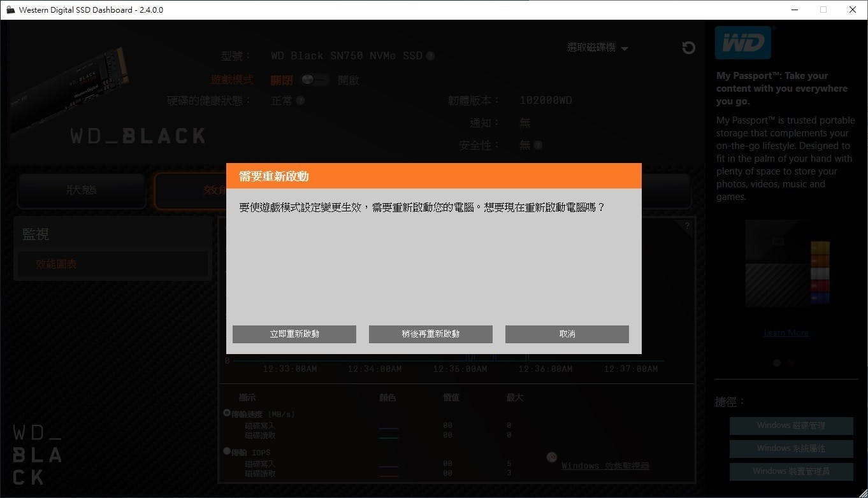Click the help icon next to model name
The width and height of the screenshot is (868, 498).
coord(430,56)
